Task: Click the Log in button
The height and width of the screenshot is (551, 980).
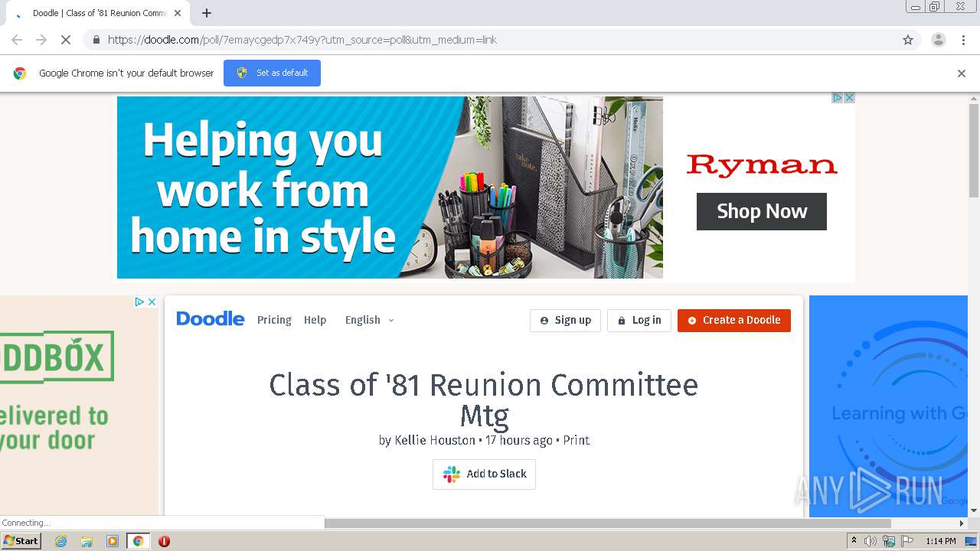Action: point(639,321)
